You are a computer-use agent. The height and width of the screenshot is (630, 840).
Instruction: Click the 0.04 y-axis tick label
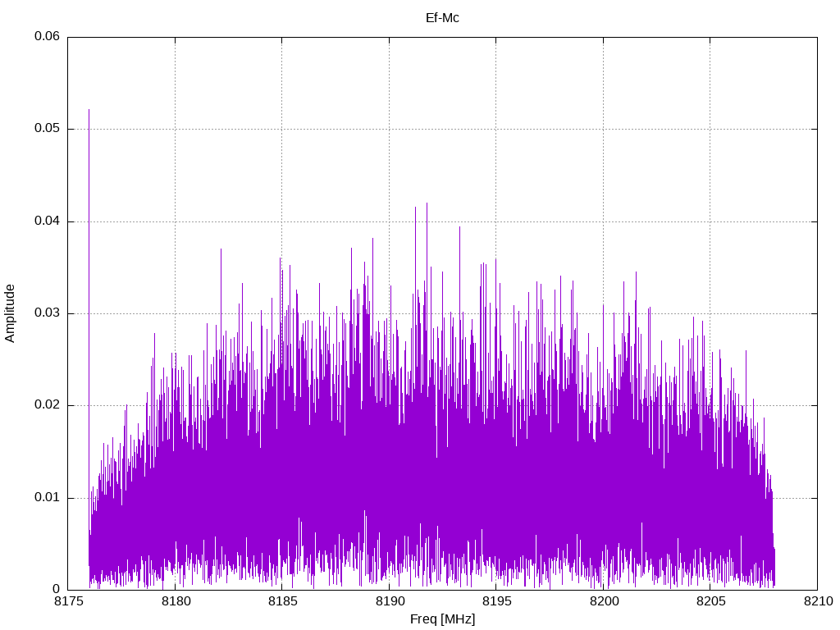pos(47,221)
